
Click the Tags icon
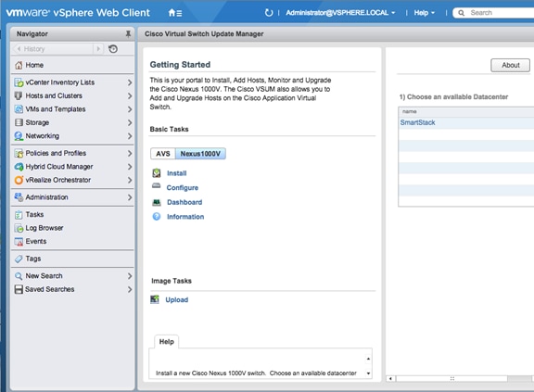(x=19, y=259)
